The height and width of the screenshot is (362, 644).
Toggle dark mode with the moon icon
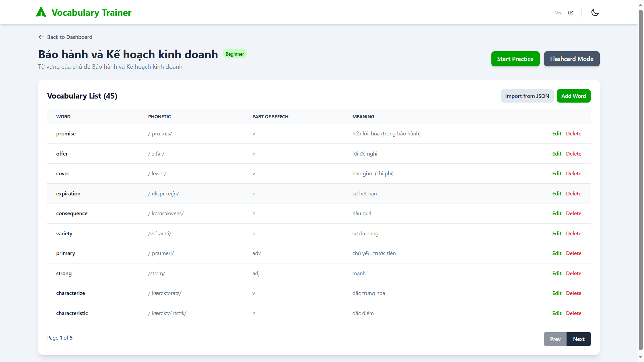(x=595, y=12)
